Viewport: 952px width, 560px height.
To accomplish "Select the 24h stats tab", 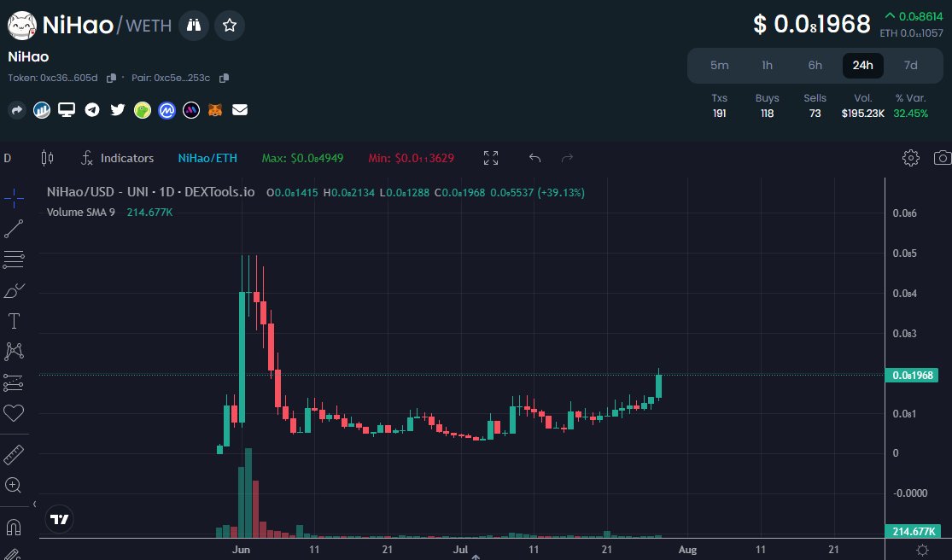I will tap(862, 66).
